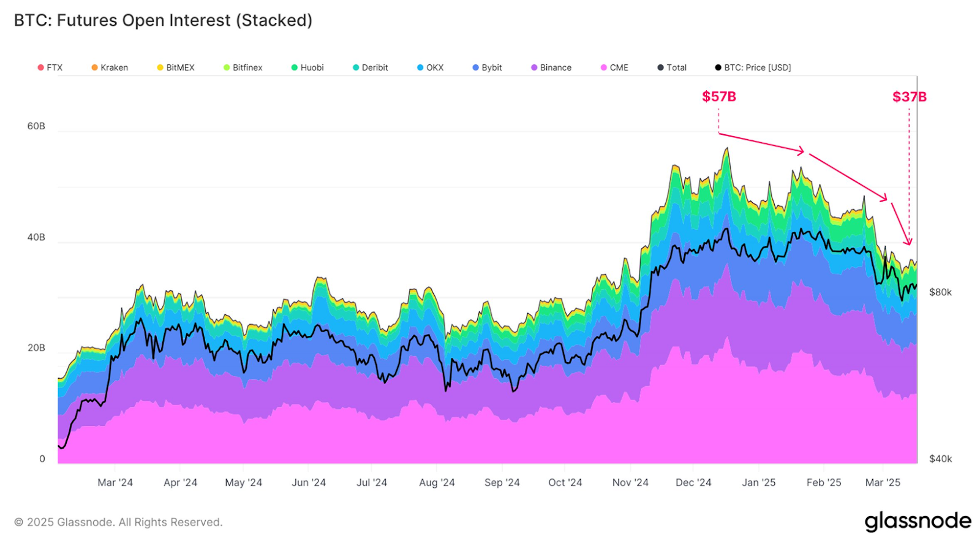Click the Dec '24 x-axis label
Viewport: 980px width, 538px height.
pos(693,483)
